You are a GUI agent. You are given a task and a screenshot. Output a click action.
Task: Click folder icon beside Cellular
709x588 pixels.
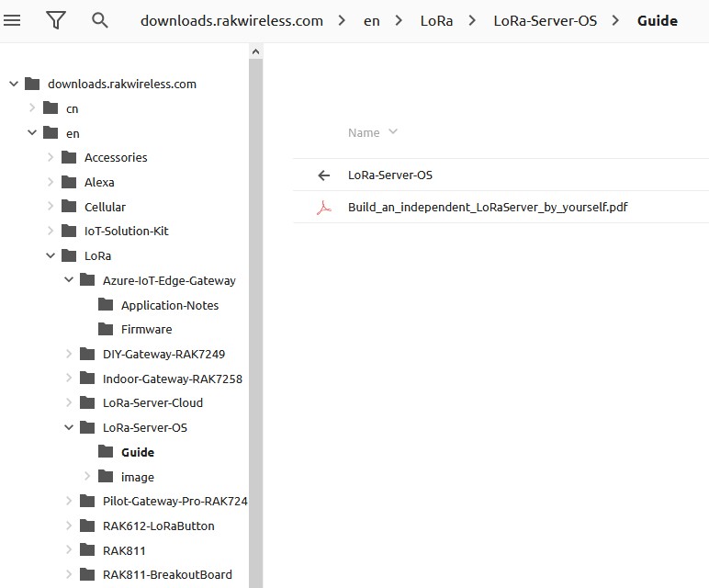point(69,206)
